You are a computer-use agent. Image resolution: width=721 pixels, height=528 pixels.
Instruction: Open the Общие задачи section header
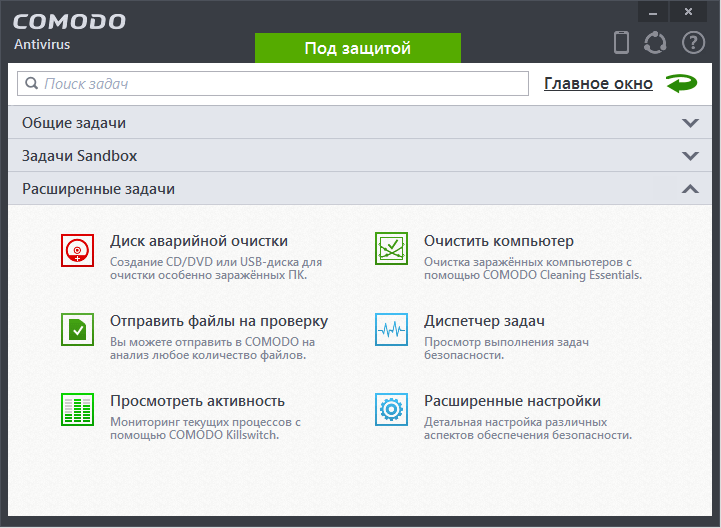tap(360, 122)
